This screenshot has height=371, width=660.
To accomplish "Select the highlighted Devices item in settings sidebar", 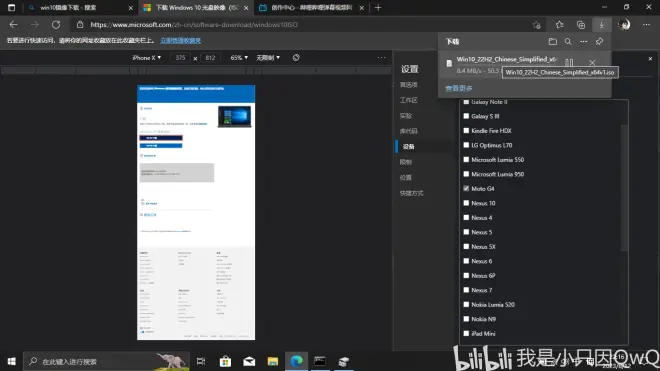I will pyautogui.click(x=409, y=147).
